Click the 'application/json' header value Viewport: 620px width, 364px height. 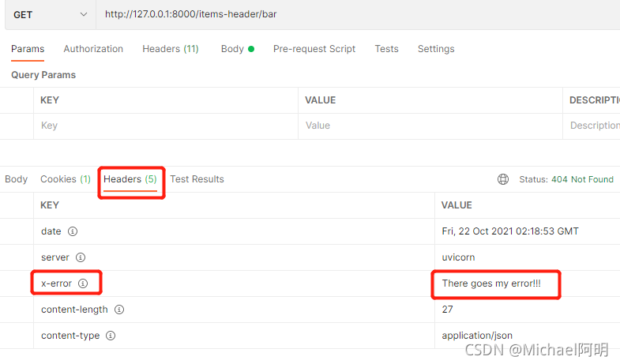point(477,336)
